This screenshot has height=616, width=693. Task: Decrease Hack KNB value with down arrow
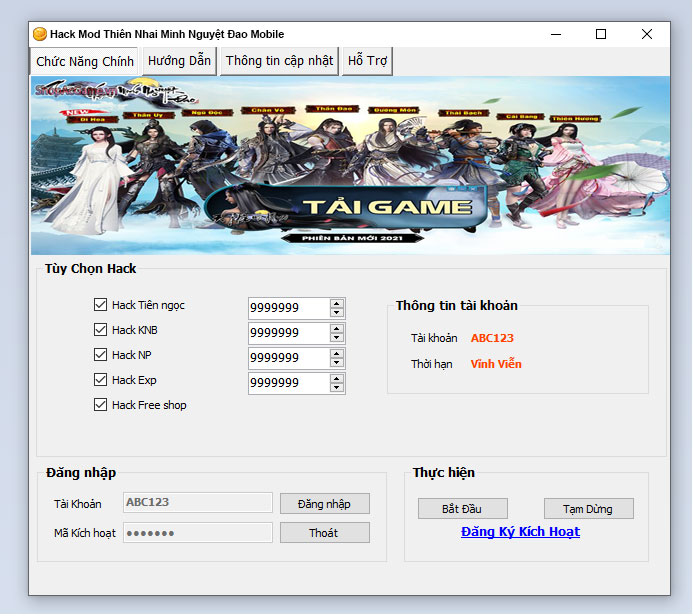tap(337, 338)
